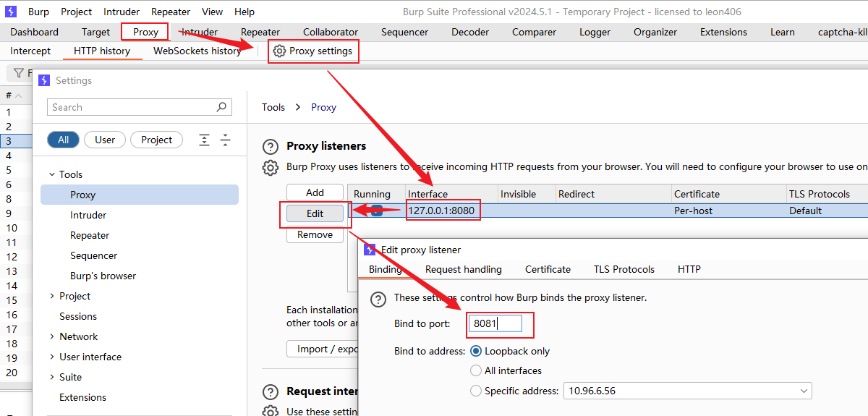Select the Loopback only radio button
The width and height of the screenshot is (868, 416).
tap(476, 351)
